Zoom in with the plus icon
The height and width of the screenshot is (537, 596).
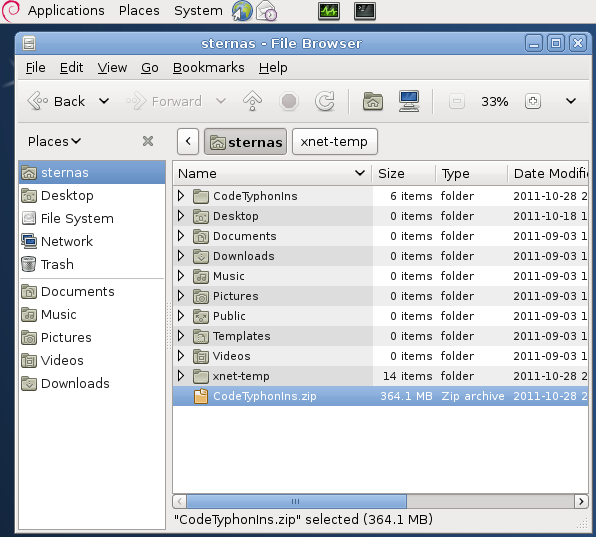click(533, 101)
